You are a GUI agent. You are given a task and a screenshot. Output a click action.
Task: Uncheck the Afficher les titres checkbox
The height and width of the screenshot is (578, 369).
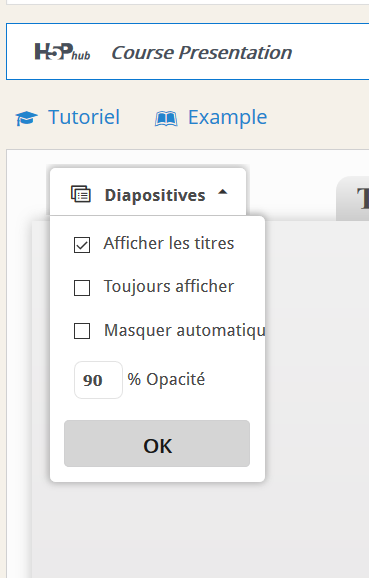[82, 245]
